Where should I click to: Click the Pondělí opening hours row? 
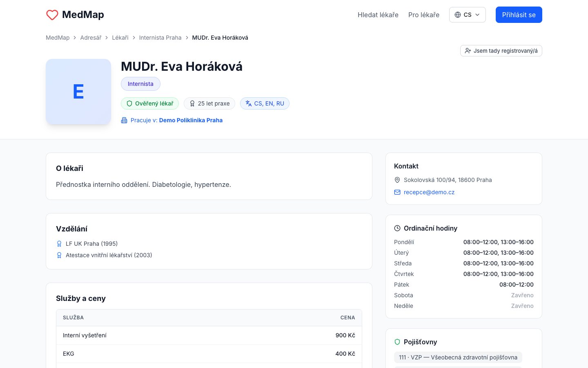[464, 242]
